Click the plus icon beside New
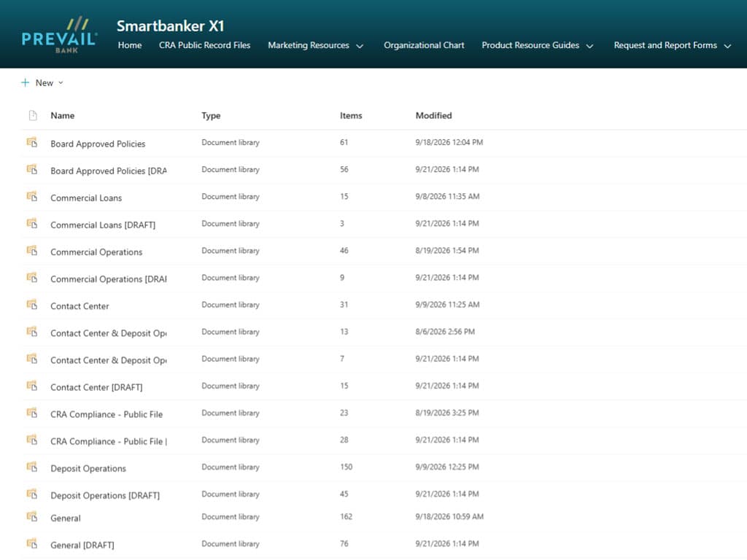 (26, 83)
